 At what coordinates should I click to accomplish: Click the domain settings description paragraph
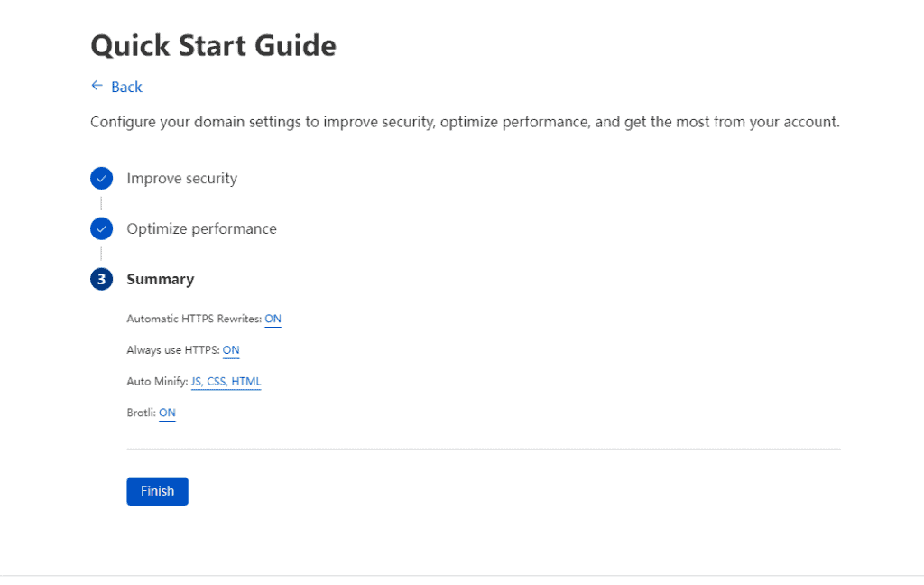465,121
